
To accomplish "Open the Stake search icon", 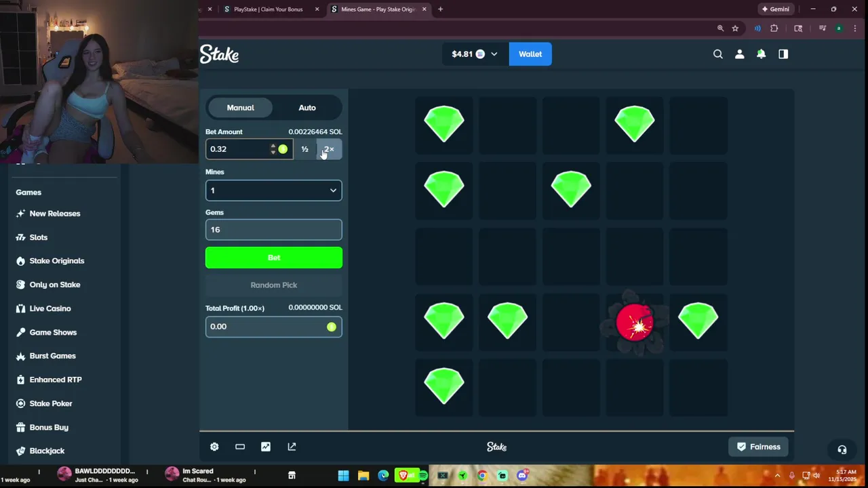I will point(717,54).
